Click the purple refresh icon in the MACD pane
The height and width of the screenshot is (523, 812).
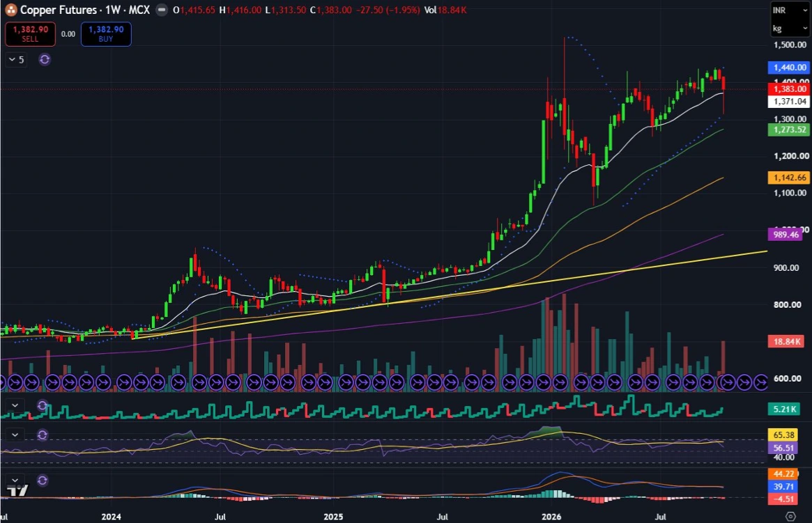(x=43, y=481)
